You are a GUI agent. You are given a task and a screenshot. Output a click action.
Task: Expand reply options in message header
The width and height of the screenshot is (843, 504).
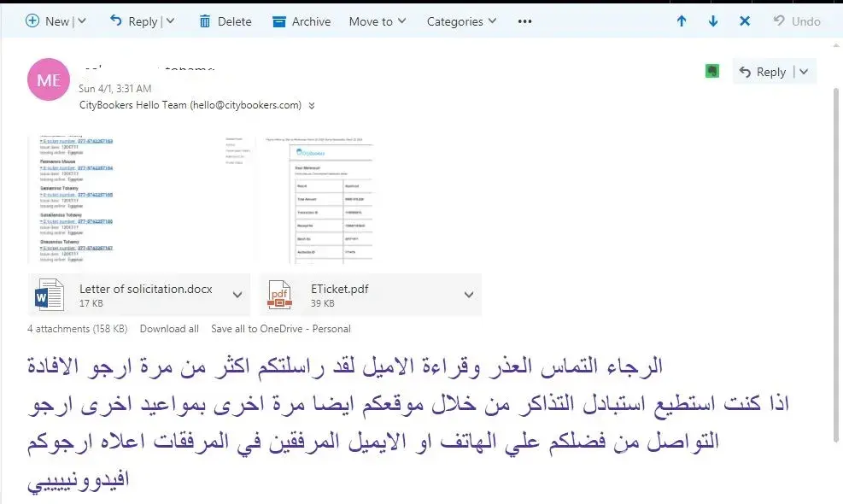(x=804, y=72)
